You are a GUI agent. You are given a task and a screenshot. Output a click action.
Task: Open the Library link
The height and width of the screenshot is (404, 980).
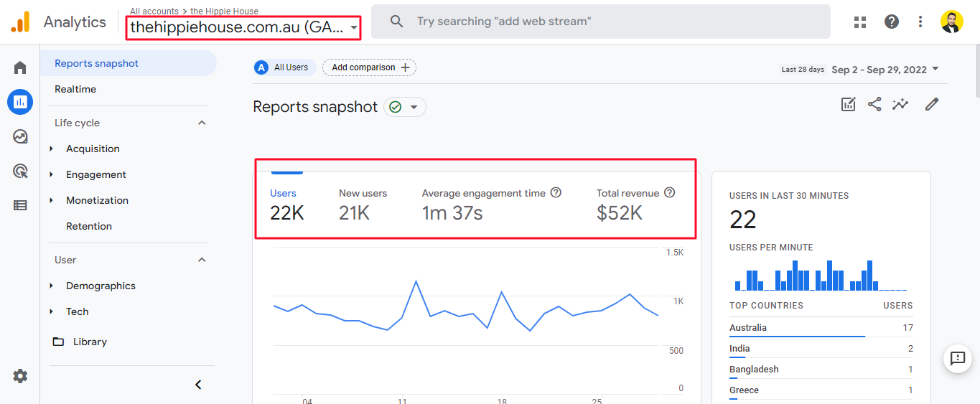point(90,342)
